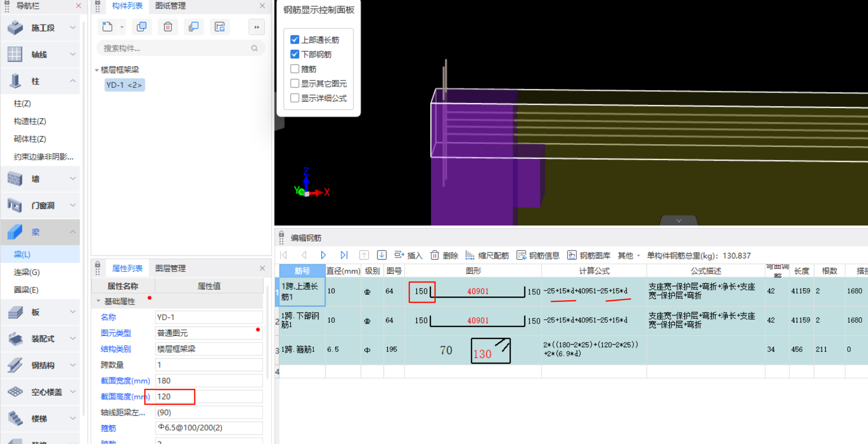Click the new component icon
The height and width of the screenshot is (444, 868).
(x=107, y=27)
